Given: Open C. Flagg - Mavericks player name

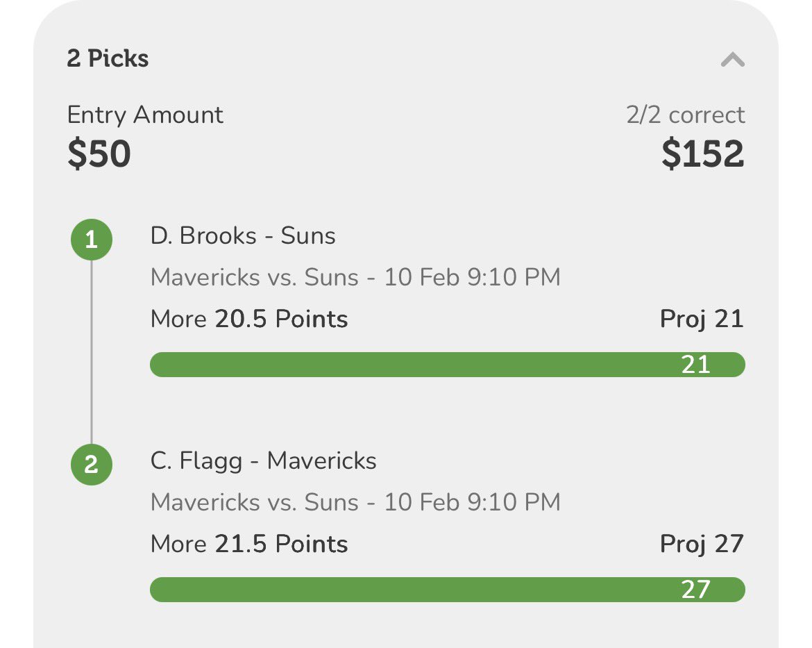Looking at the screenshot, I should [x=263, y=461].
